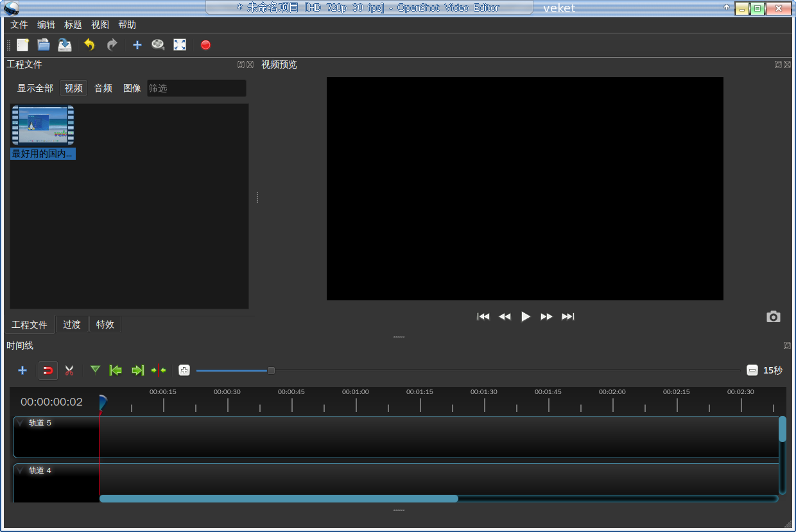Open the 视图 menu
Screen dimensions: 796x532
tap(100, 25)
